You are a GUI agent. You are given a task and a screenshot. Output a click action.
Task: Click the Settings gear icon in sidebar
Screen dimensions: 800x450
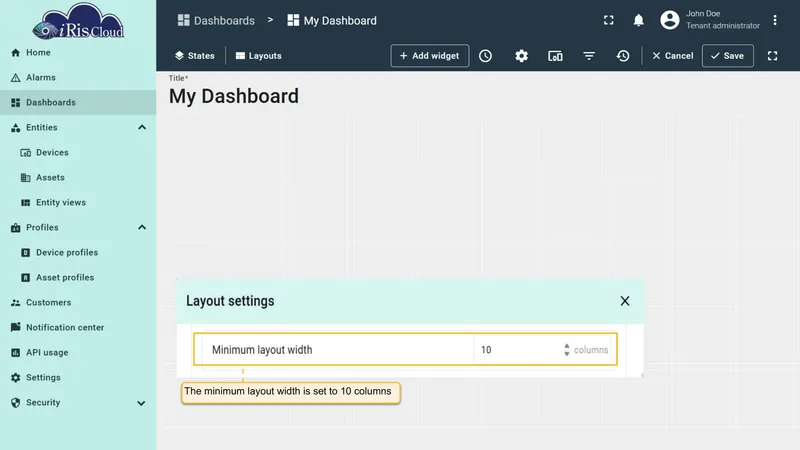[x=15, y=378]
